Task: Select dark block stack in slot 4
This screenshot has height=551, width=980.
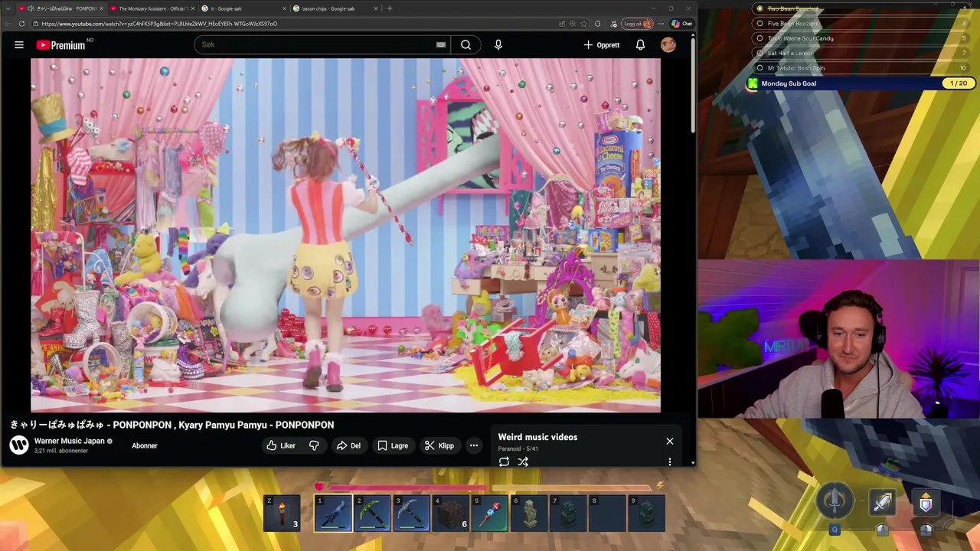Action: (x=450, y=514)
